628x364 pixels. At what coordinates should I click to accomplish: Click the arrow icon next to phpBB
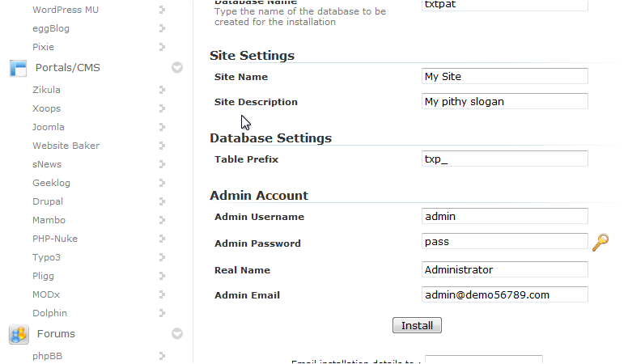tap(162, 356)
